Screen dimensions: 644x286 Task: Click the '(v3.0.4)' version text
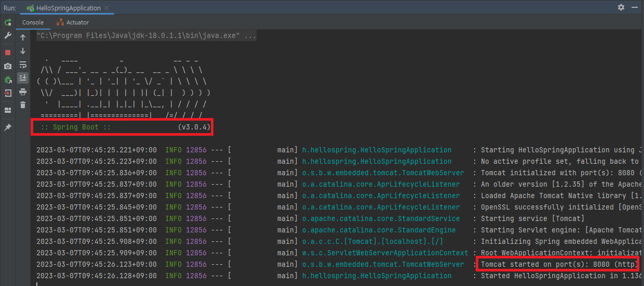click(194, 127)
